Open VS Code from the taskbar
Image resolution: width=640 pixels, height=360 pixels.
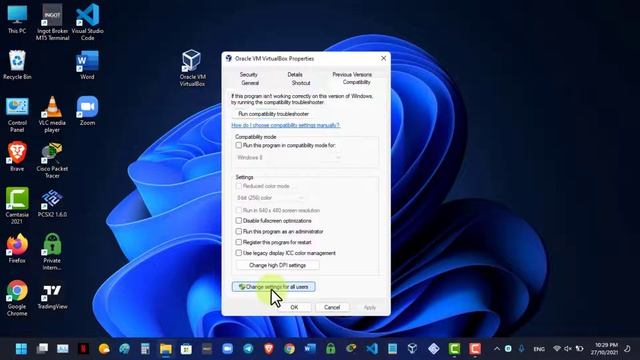point(372,349)
